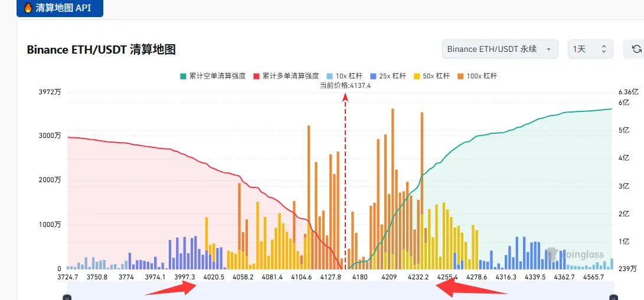644x300 pixels.
Task: Click the x-axis label 4316.3
Action: pos(506,277)
